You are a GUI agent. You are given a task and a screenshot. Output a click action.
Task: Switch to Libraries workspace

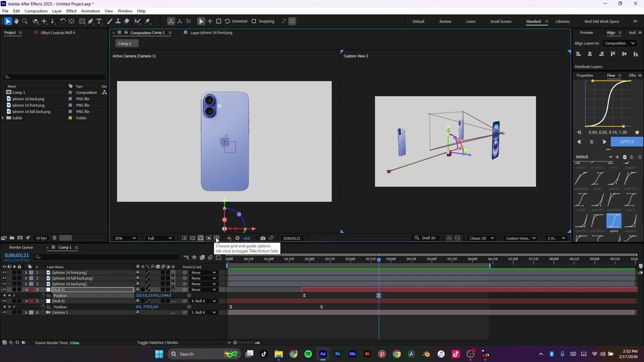[x=562, y=21]
